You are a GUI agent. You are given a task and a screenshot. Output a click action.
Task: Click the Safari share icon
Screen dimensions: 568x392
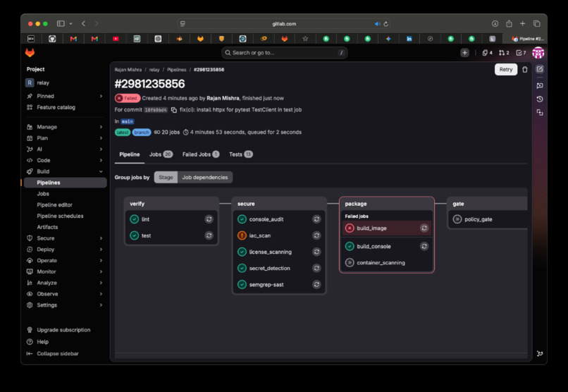[509, 23]
